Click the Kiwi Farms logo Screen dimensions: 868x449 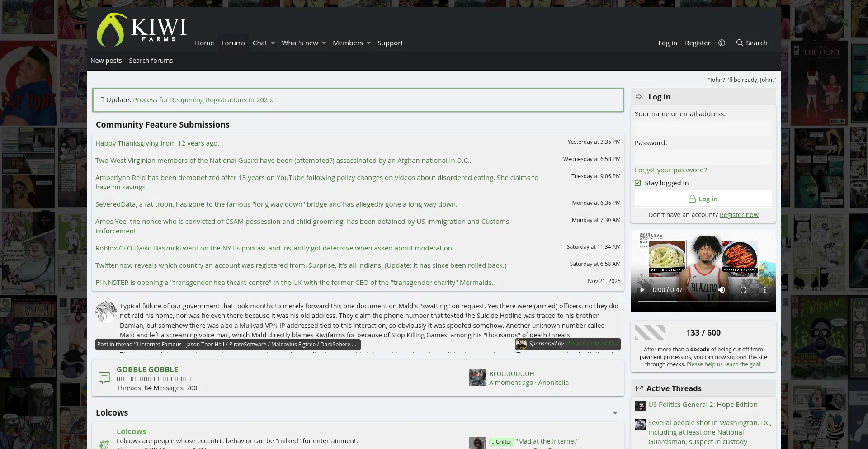tap(141, 30)
